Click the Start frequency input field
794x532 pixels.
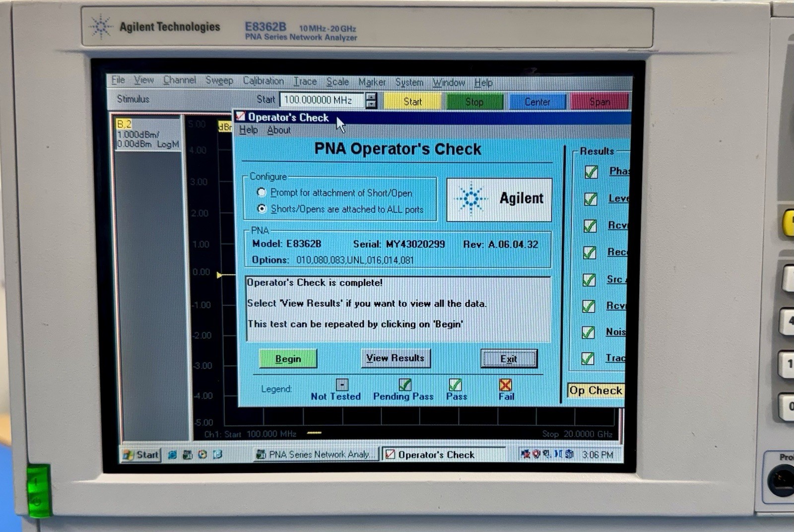tap(322, 100)
